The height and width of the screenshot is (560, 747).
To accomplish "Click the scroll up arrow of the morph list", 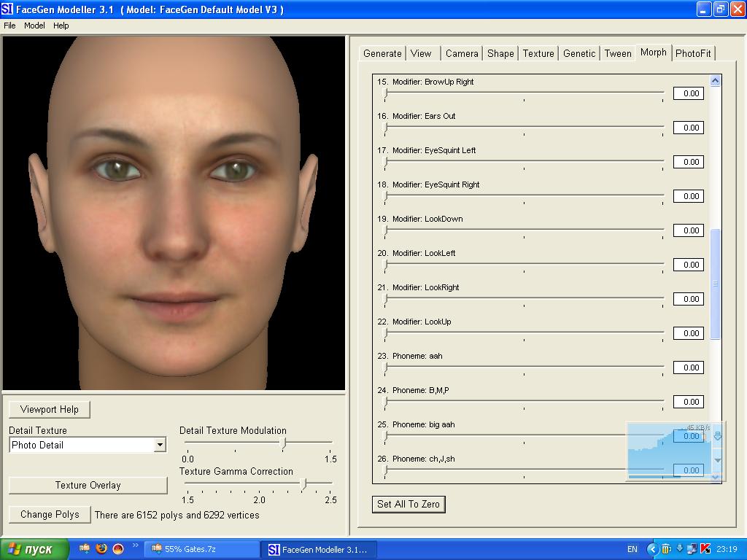I will (715, 81).
